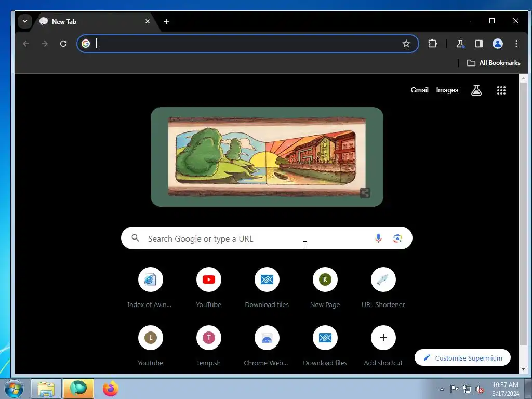
Task: Open a new tab with plus button
Action: pyautogui.click(x=166, y=21)
